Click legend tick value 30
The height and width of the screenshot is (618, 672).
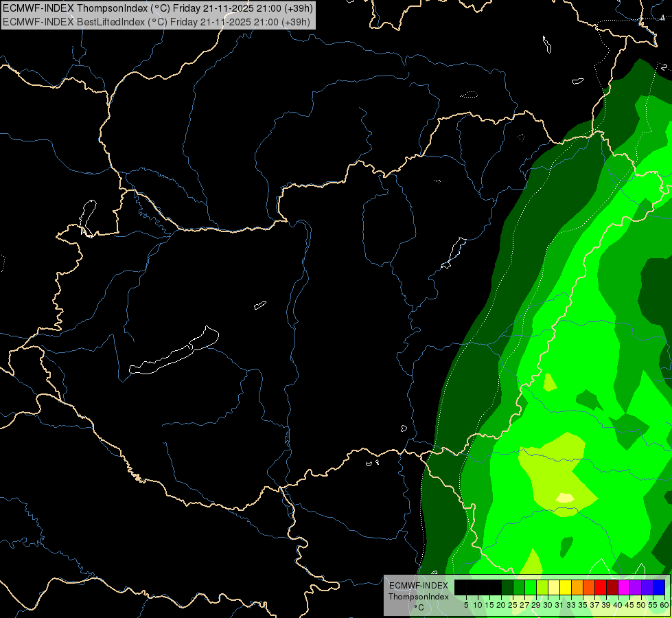548,605
